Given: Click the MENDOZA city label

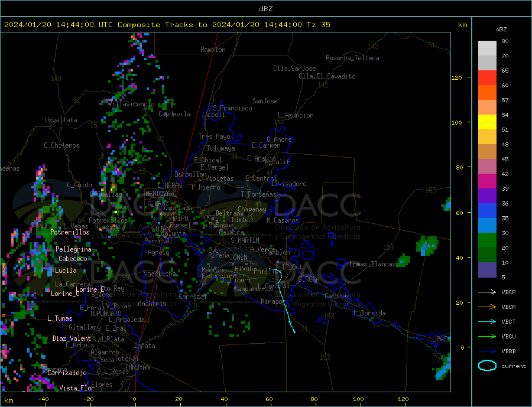Looking at the screenshot, I should 158,194.
